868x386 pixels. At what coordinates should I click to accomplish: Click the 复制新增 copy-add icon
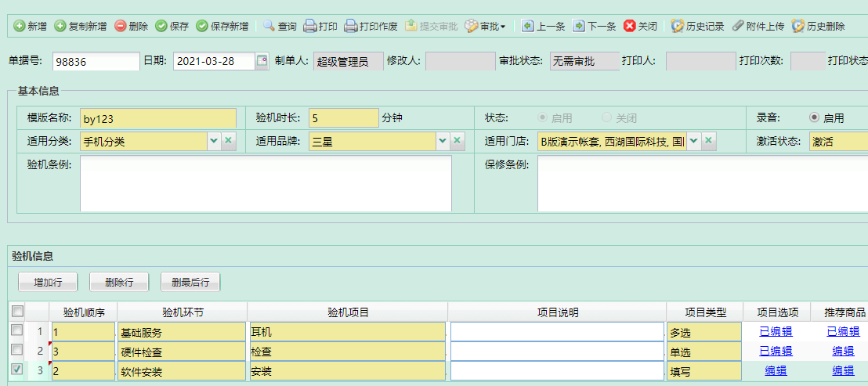pos(60,26)
